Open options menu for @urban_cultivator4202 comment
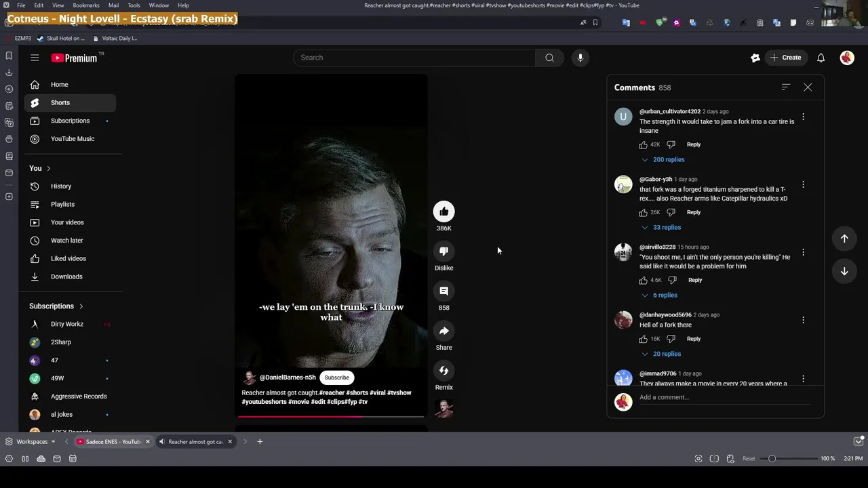The image size is (868, 488). tap(803, 117)
